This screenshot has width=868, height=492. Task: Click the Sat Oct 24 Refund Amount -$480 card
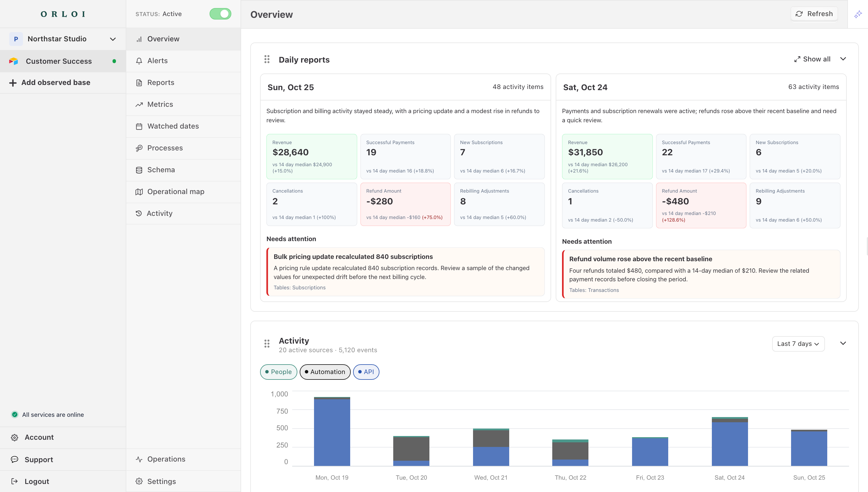tap(701, 206)
